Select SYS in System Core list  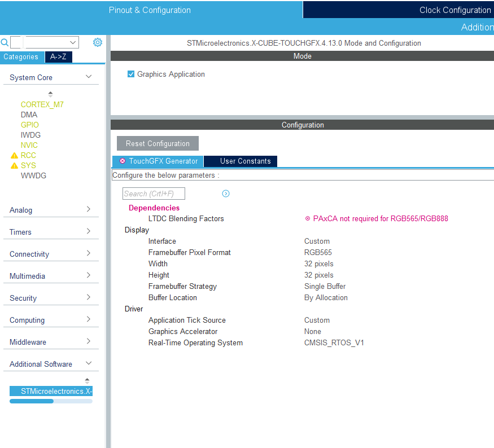pos(28,165)
